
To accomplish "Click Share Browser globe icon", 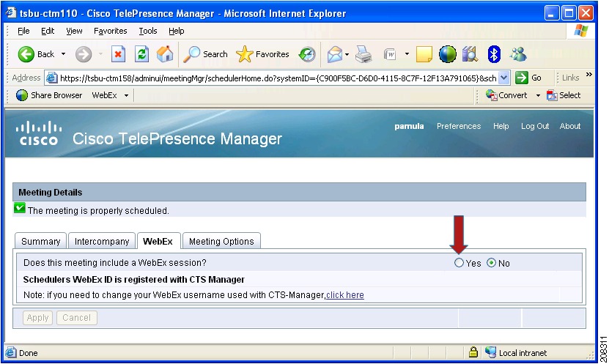I will [22, 95].
